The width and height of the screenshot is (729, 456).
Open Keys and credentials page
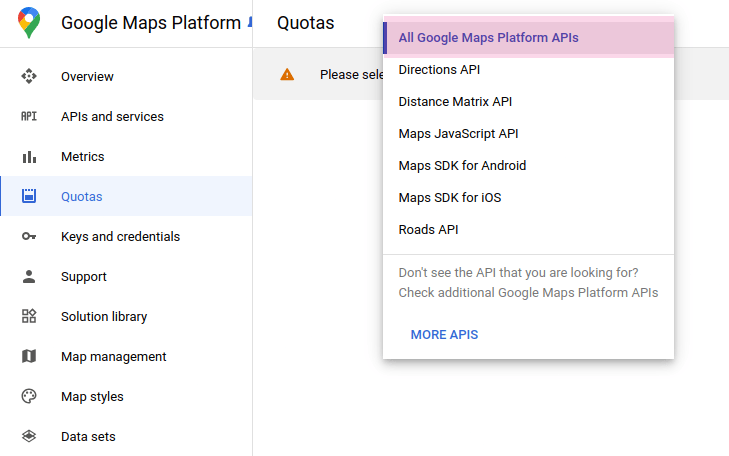tap(120, 237)
